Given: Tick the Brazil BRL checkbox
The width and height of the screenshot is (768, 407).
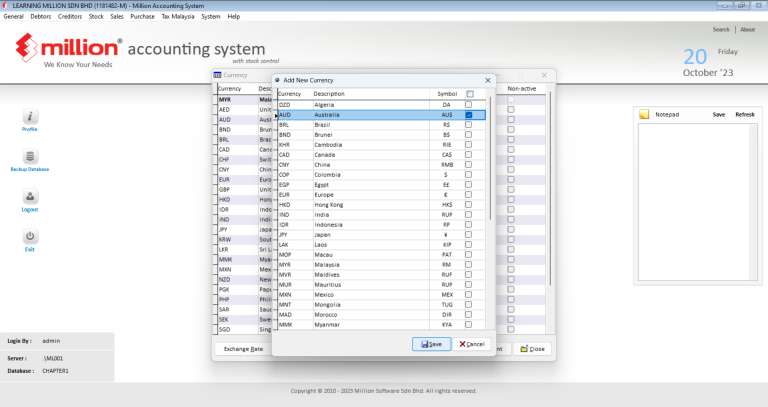Looking at the screenshot, I should [x=469, y=125].
